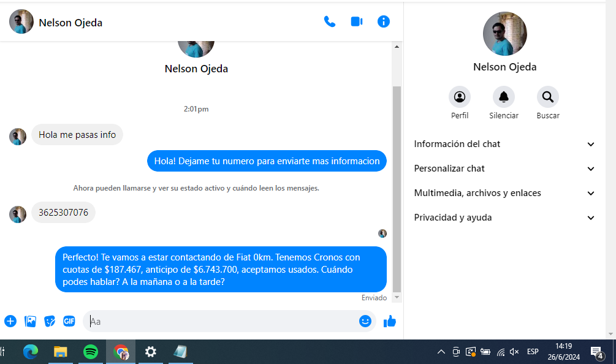
Task: Click the 2:01pm timestamp
Action: pos(196,109)
